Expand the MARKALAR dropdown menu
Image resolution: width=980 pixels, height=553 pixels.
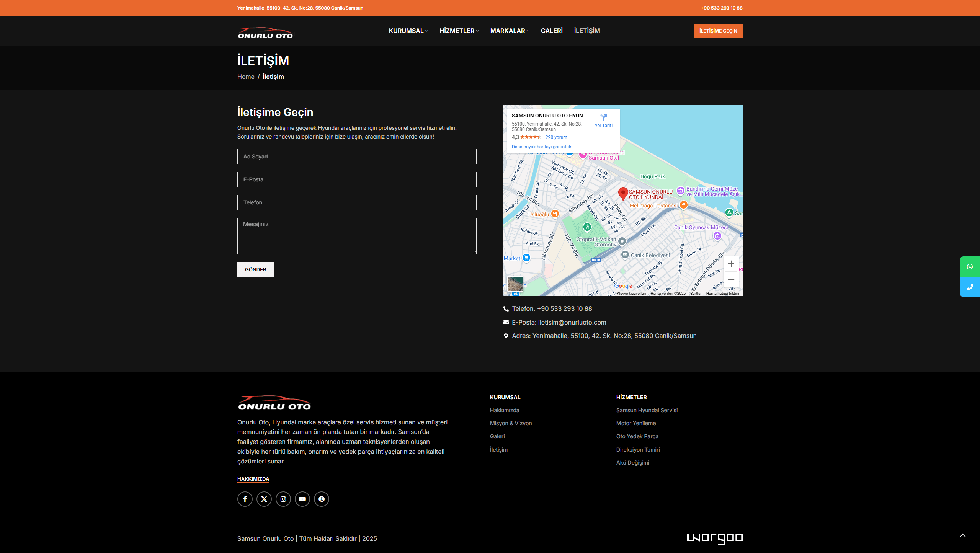[510, 31]
